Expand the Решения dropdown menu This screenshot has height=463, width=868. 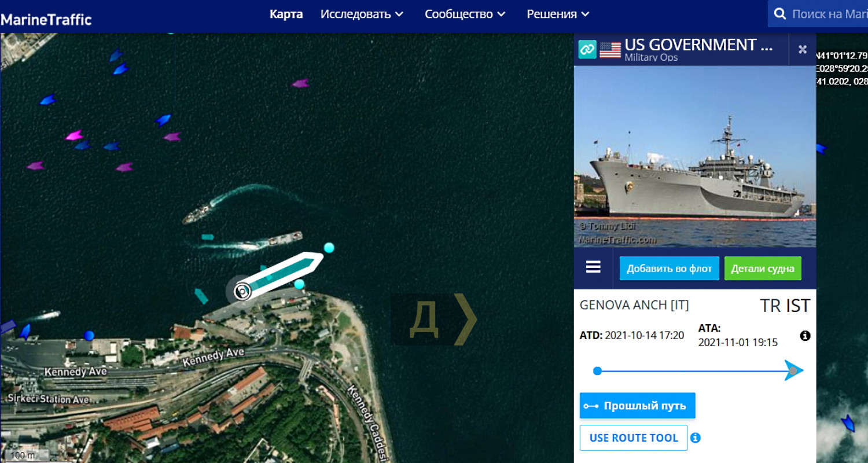click(x=558, y=14)
